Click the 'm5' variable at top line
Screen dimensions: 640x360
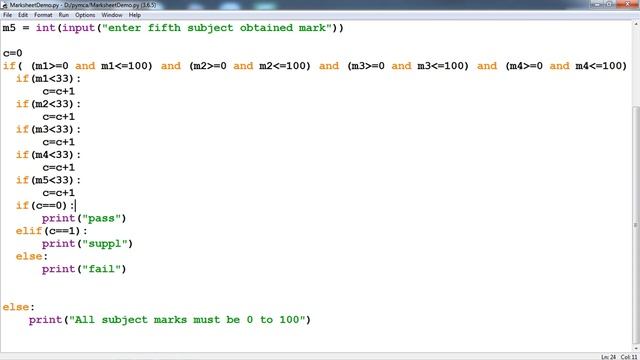coord(9,28)
